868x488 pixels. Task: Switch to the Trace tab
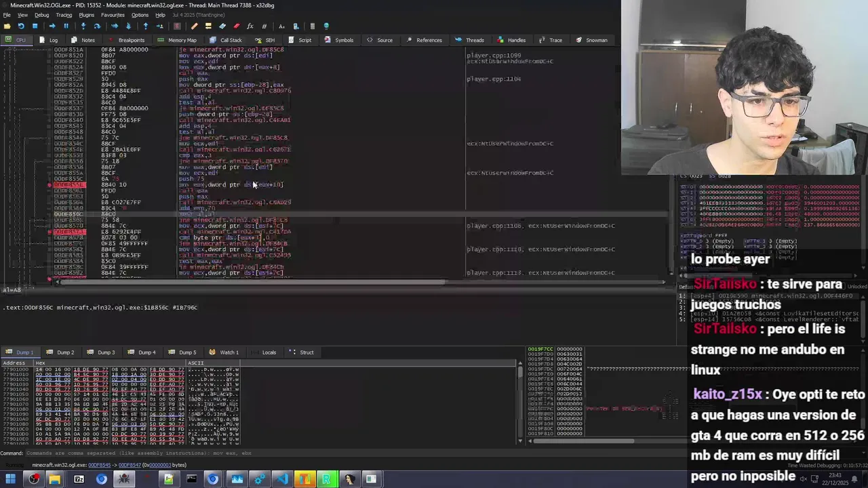tap(551, 40)
